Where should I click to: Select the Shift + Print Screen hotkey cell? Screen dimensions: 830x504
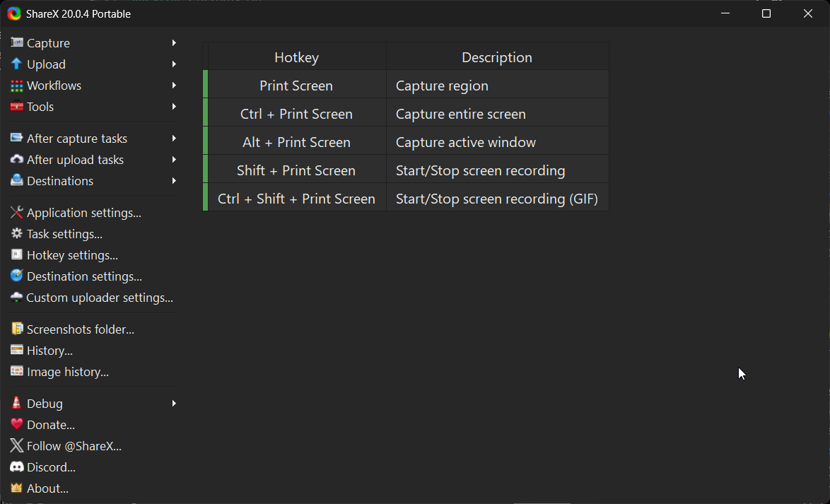[296, 170]
